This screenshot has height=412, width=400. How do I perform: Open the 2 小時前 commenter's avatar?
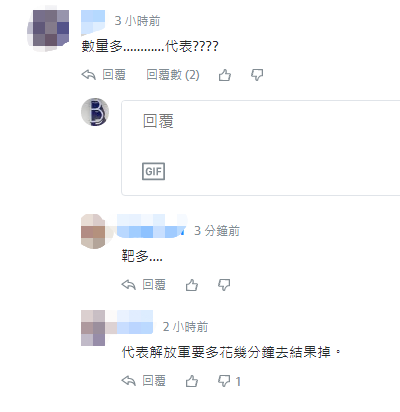click(93, 328)
